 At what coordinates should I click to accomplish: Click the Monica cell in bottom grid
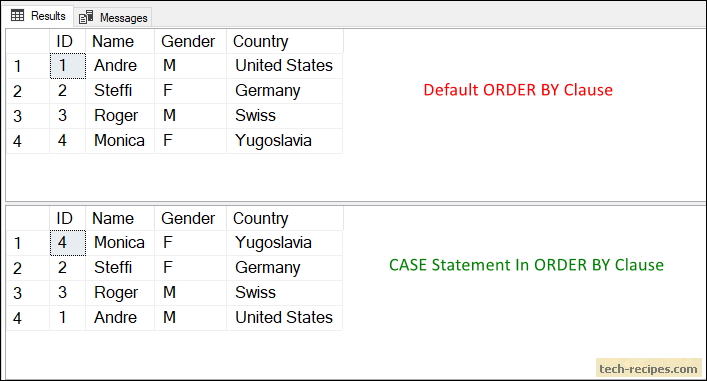point(120,243)
